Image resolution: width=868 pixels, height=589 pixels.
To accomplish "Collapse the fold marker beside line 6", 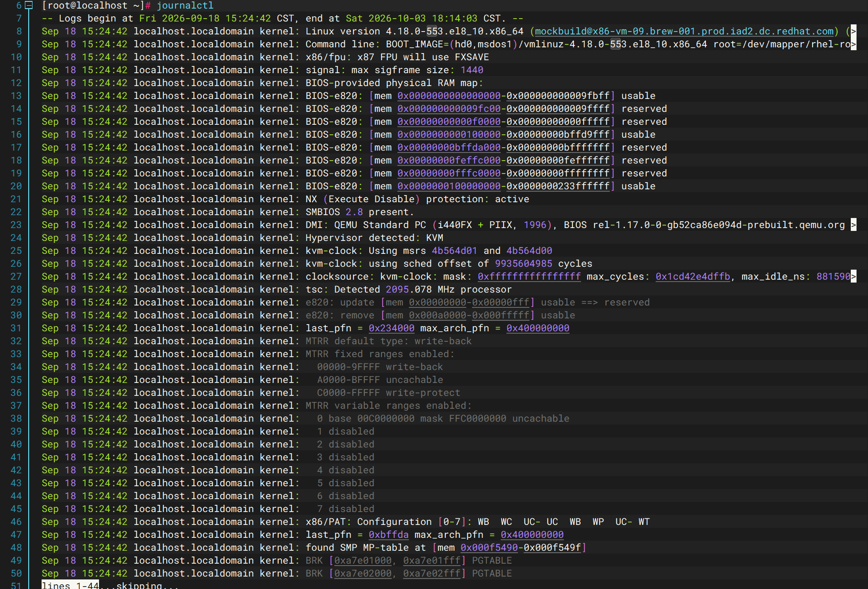I will click(x=29, y=5).
